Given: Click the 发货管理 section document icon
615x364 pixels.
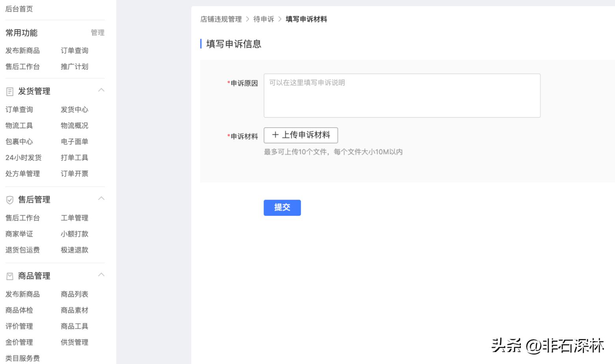Looking at the screenshot, I should [9, 91].
